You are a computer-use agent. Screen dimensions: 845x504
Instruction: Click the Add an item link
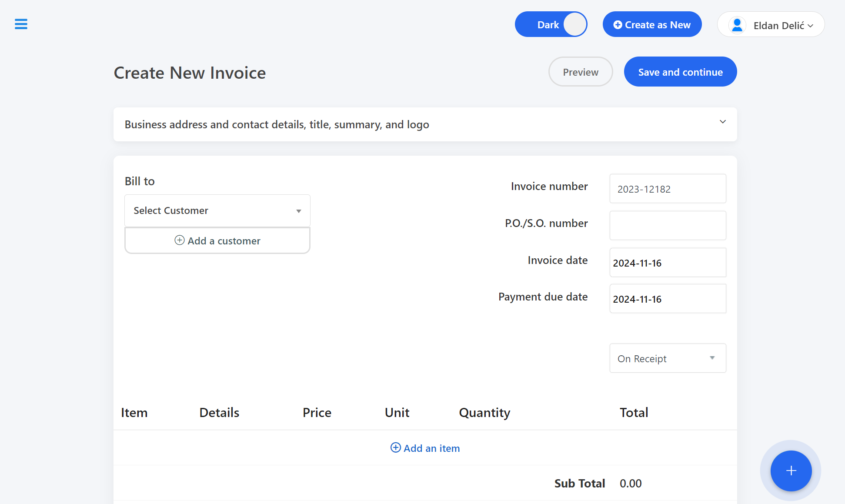pos(425,448)
